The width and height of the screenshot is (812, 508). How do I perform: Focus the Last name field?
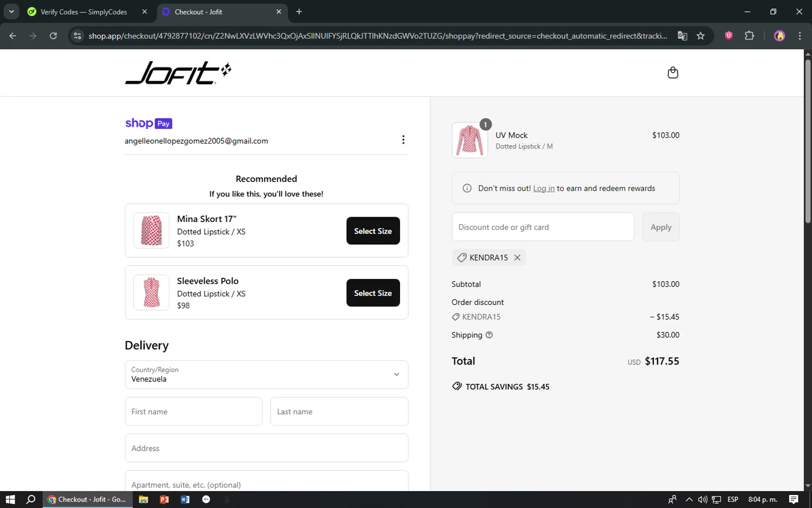339,412
